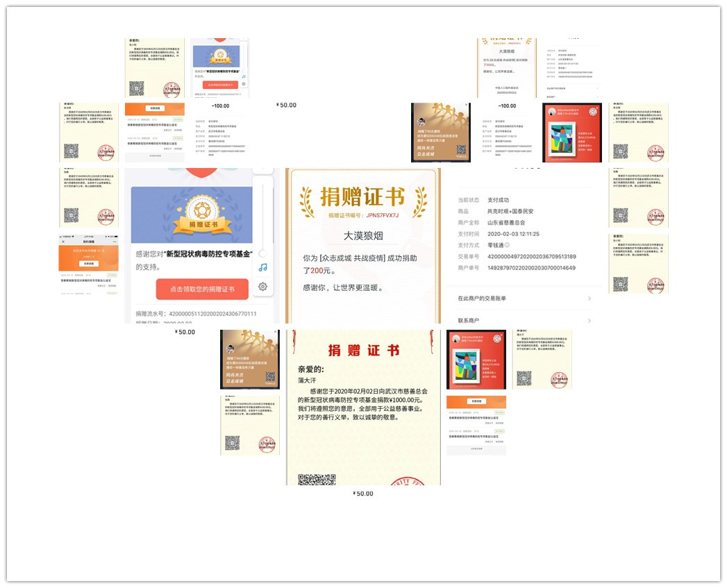The width and height of the screenshot is (727, 588).
Task: Click the QR code on the left yellow certificate
Action: pyautogui.click(x=71, y=150)
